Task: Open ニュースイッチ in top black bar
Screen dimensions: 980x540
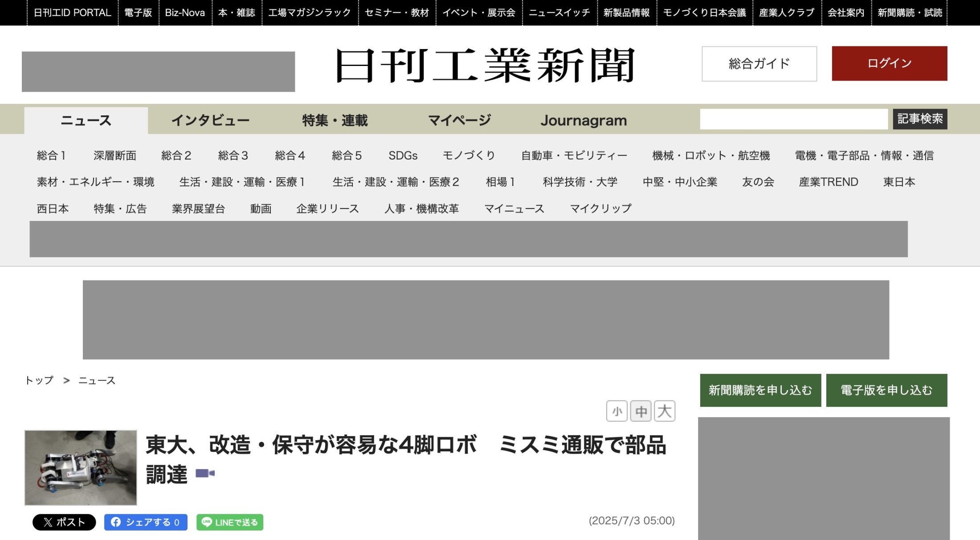Action: click(559, 12)
